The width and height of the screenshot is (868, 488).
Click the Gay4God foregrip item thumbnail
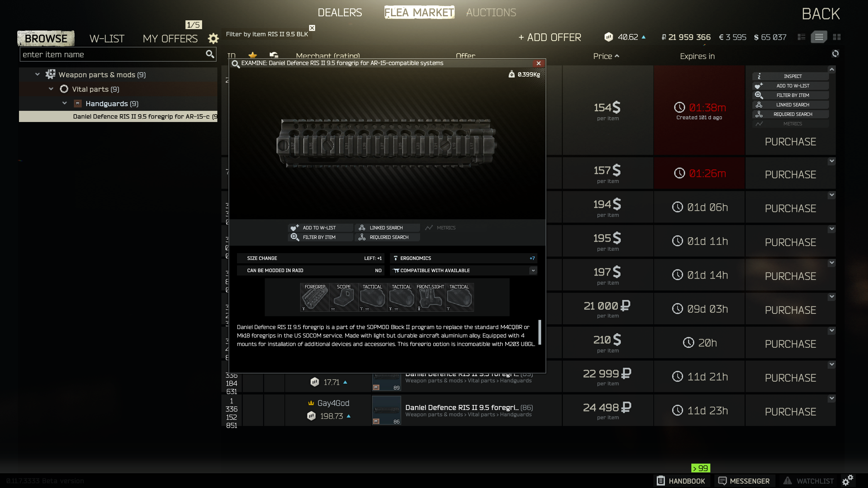(387, 410)
